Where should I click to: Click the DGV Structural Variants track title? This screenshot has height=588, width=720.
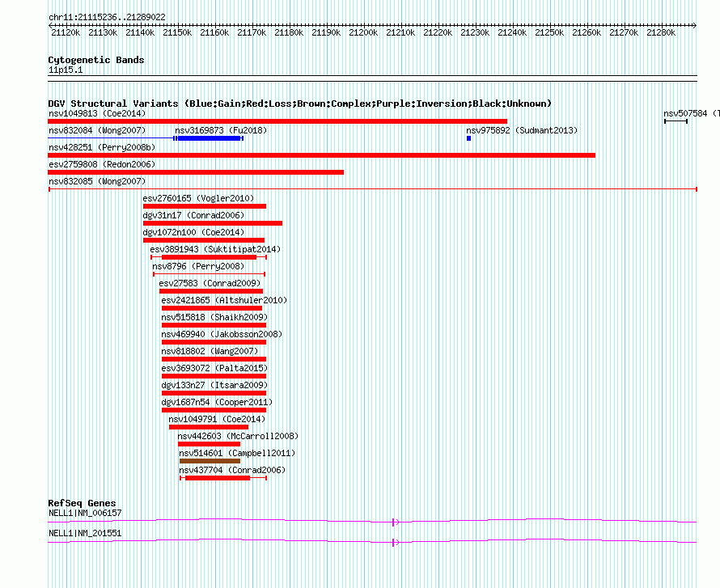pos(299,104)
